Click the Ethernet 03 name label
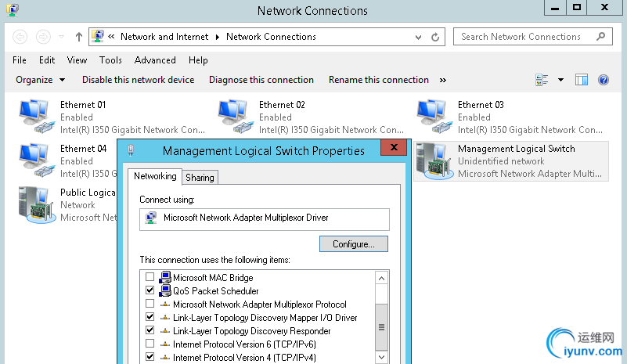This screenshot has width=627, height=364. coord(481,105)
